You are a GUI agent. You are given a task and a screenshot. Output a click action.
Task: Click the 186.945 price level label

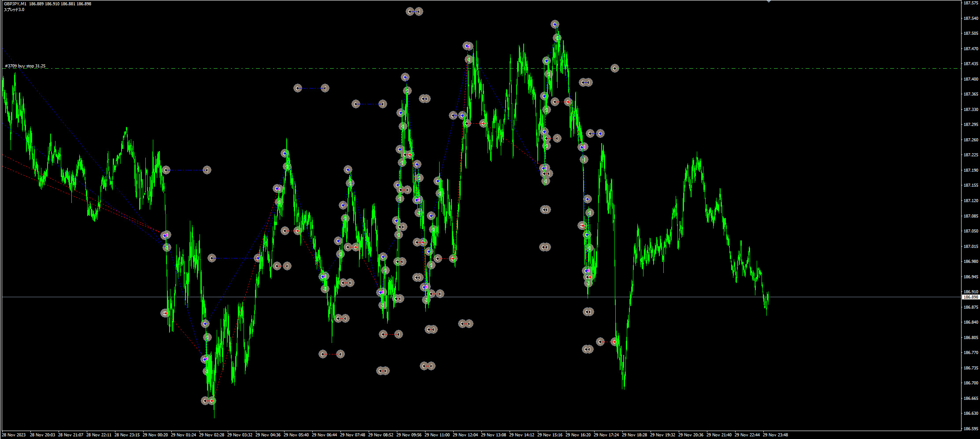(x=970, y=277)
